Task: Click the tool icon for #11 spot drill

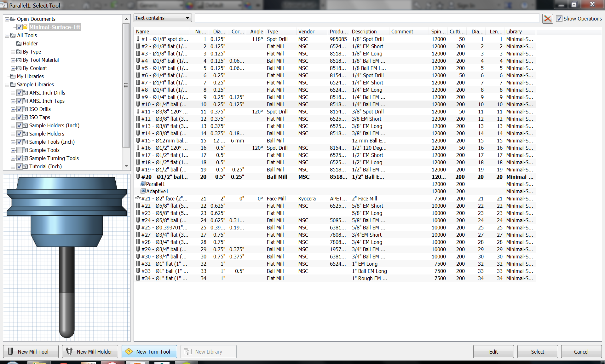Action: pyautogui.click(x=138, y=112)
